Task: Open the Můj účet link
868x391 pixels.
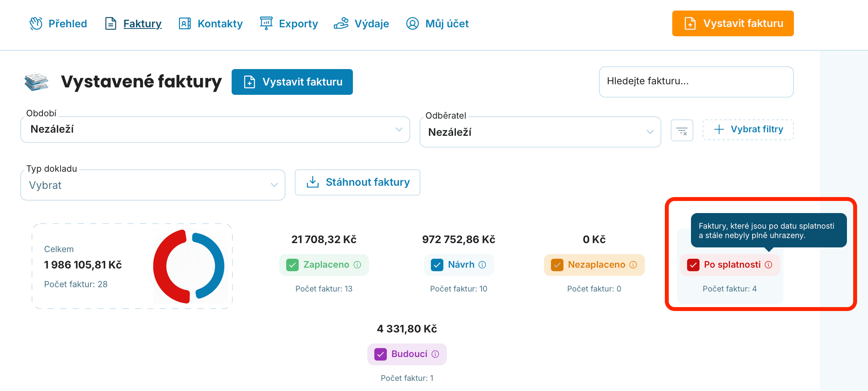Action: 438,23
